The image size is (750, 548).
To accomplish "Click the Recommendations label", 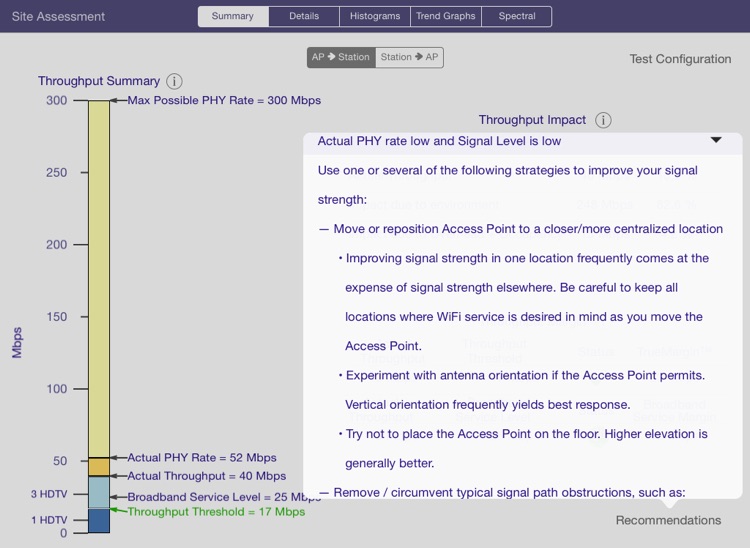I will coord(668,520).
